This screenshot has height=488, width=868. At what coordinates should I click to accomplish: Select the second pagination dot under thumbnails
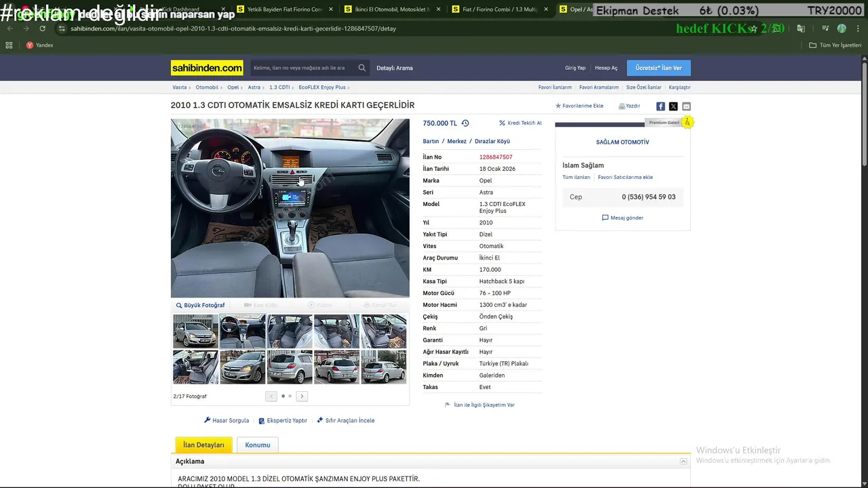[x=290, y=396]
